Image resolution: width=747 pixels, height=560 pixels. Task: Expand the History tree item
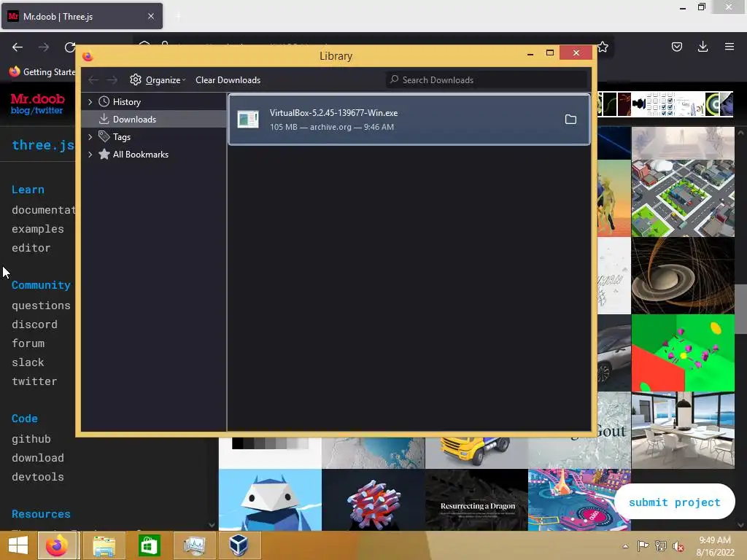click(90, 102)
